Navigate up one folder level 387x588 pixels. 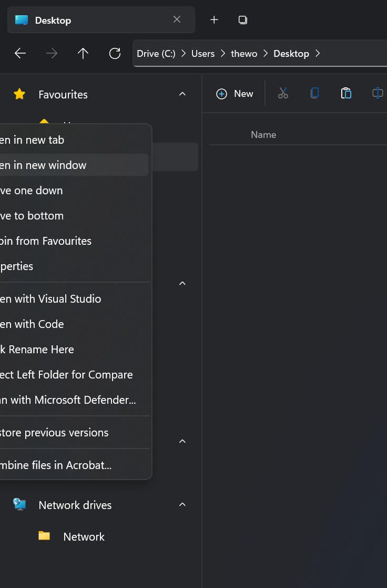pyautogui.click(x=83, y=53)
